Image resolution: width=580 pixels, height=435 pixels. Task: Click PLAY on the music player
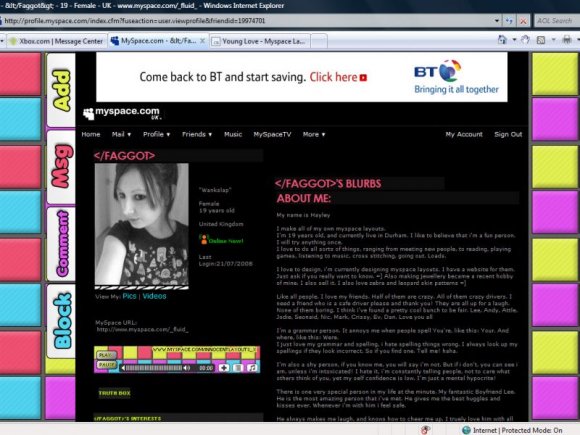pos(106,355)
